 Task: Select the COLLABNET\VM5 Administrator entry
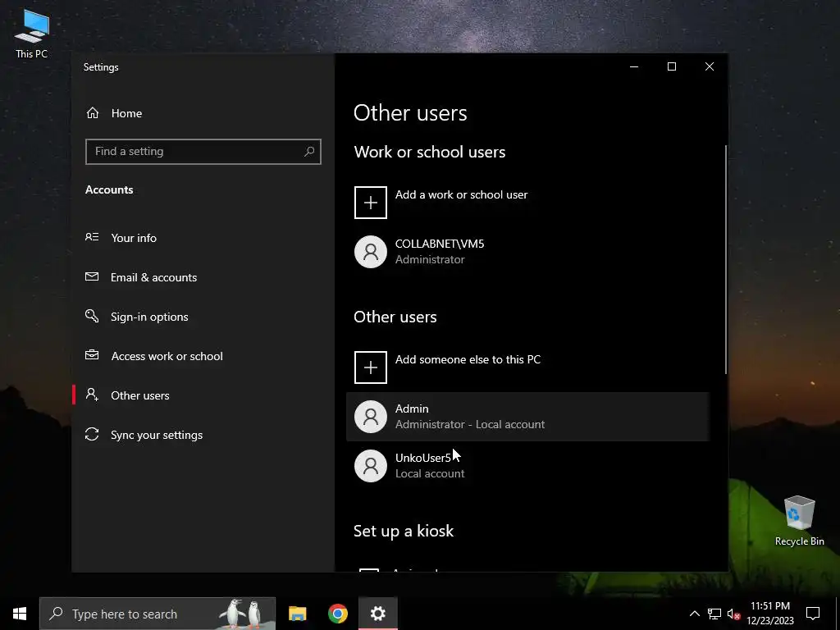coord(527,252)
